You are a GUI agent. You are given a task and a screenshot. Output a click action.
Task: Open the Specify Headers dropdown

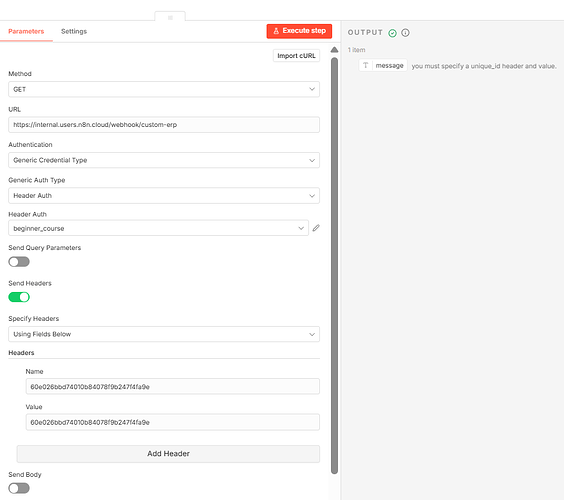164,334
